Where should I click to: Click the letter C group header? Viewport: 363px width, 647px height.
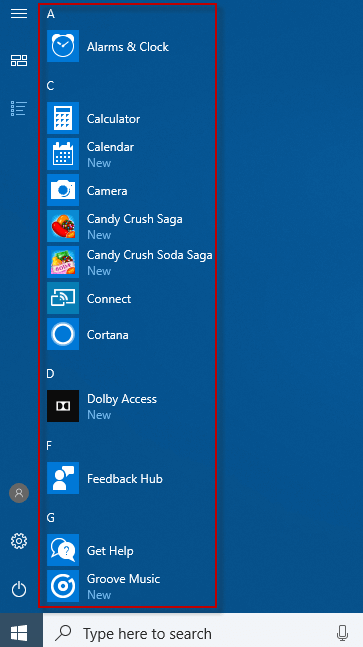[x=50, y=86]
